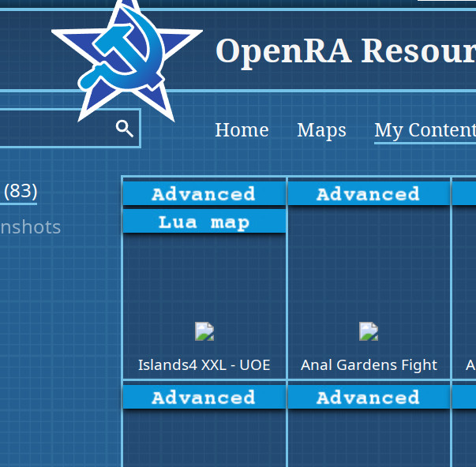Image resolution: width=476 pixels, height=467 pixels.
Task: Click the Advanced badge below the Gardens Fight title
Action: (x=368, y=398)
